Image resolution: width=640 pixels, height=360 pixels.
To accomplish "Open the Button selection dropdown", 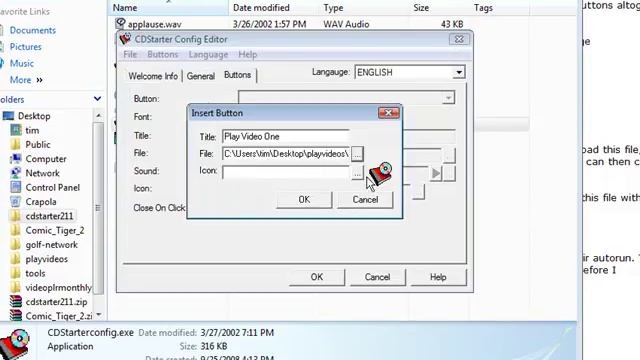I will (x=448, y=98).
